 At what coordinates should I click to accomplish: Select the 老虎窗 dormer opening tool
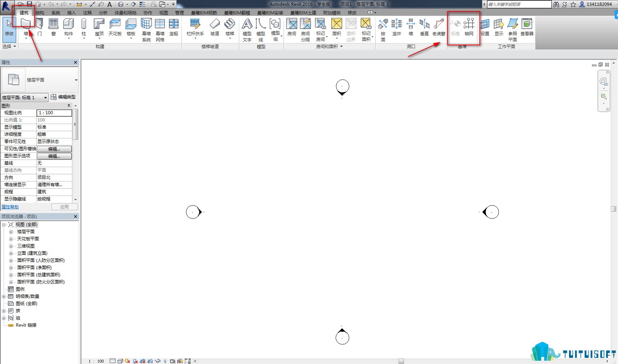pos(439,28)
